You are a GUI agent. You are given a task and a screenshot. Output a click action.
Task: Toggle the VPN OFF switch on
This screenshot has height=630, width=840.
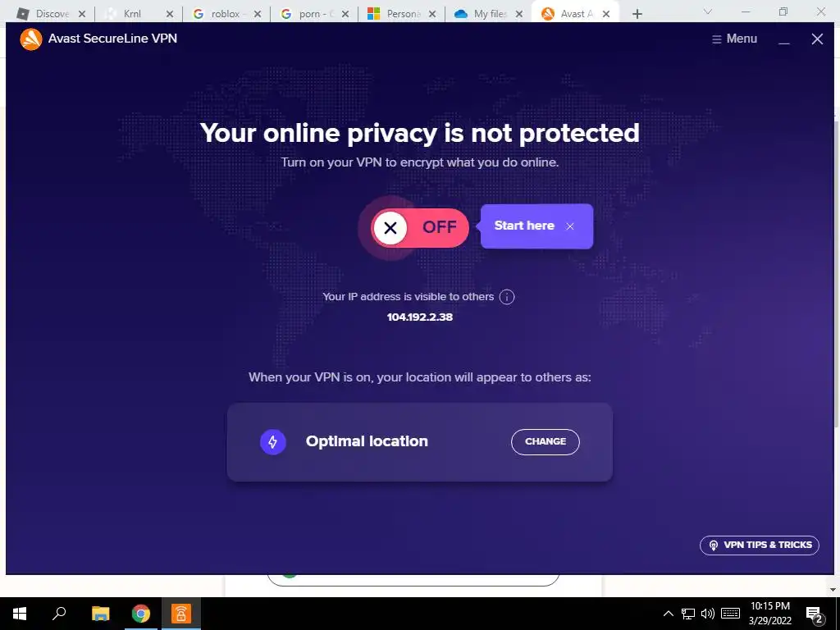[x=419, y=228]
